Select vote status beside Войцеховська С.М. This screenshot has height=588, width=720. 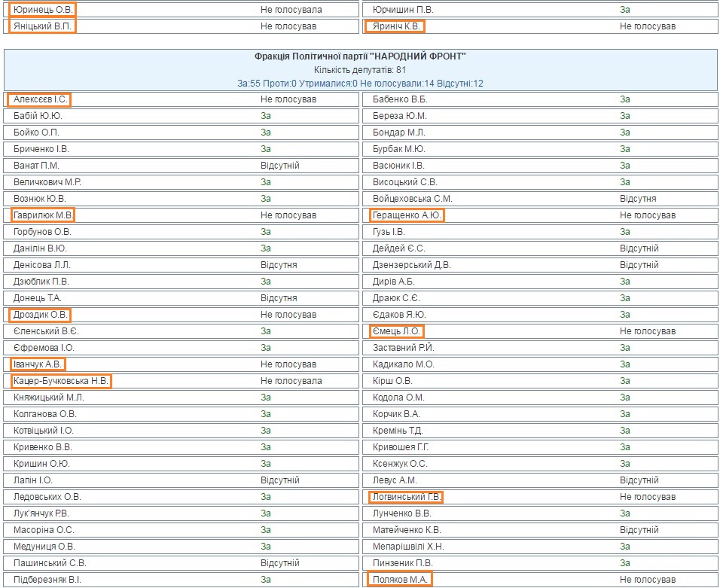pos(637,199)
